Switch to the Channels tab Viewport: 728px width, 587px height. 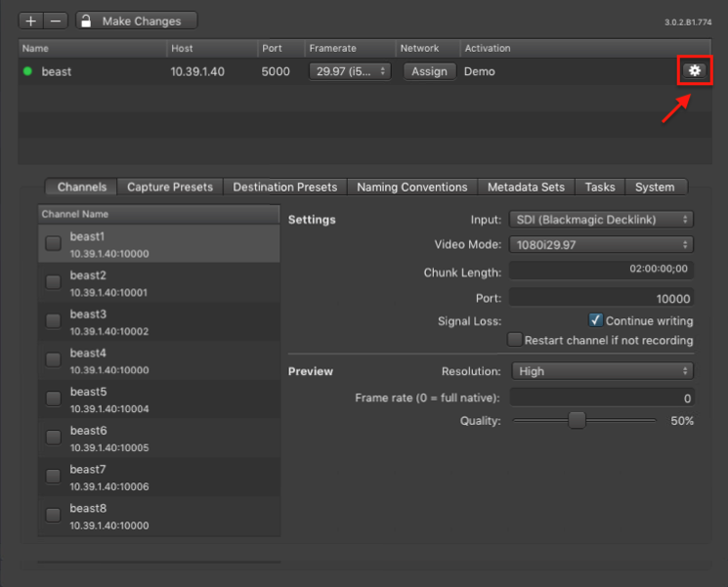81,187
